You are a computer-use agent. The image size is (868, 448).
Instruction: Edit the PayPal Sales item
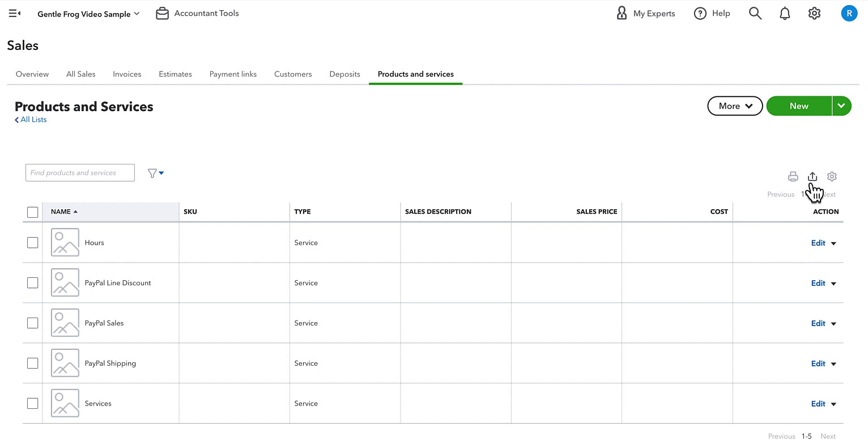818,323
